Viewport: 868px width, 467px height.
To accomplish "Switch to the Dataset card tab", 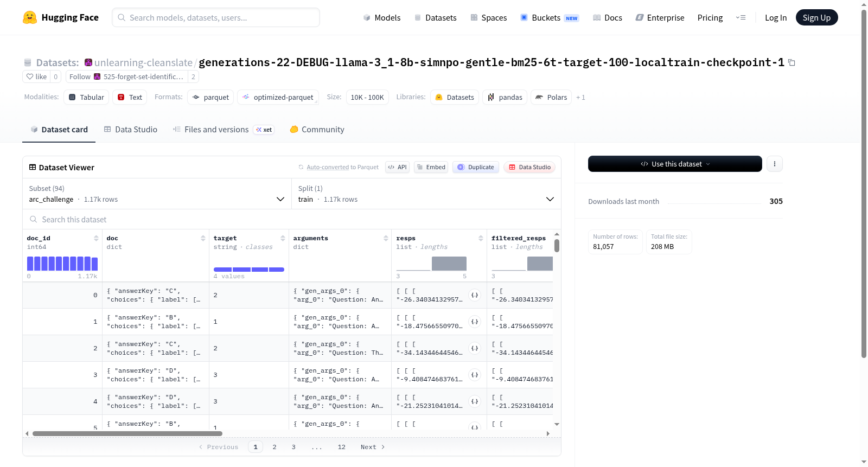I will click(x=59, y=130).
